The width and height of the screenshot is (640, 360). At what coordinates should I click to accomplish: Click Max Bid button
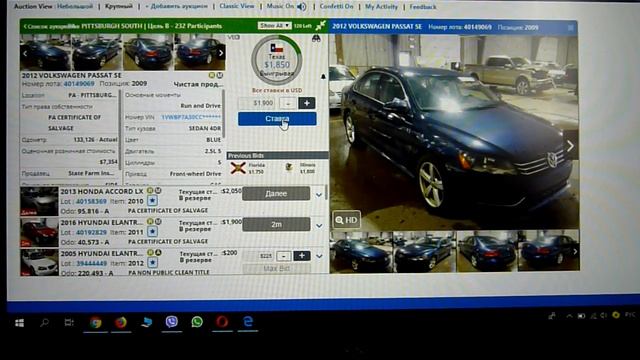(x=276, y=269)
